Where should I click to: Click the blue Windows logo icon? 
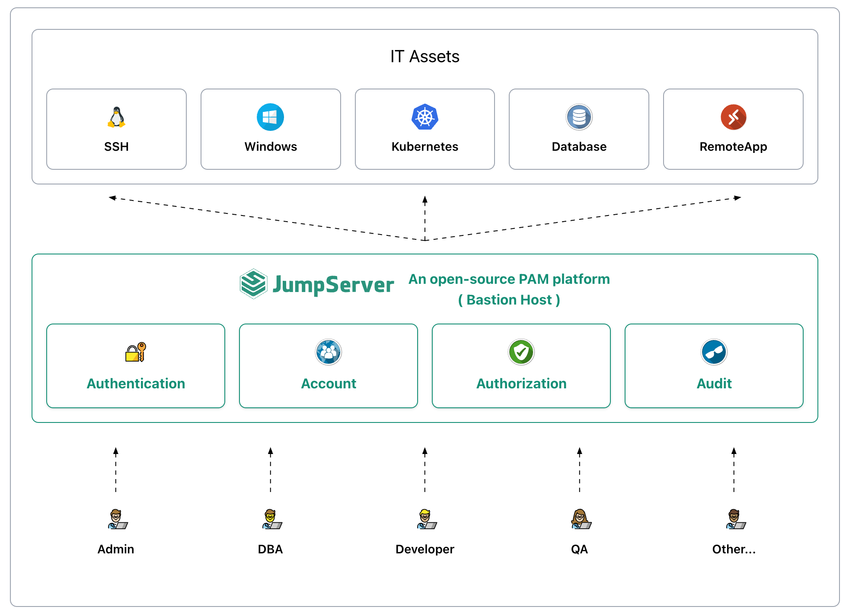pos(270,117)
